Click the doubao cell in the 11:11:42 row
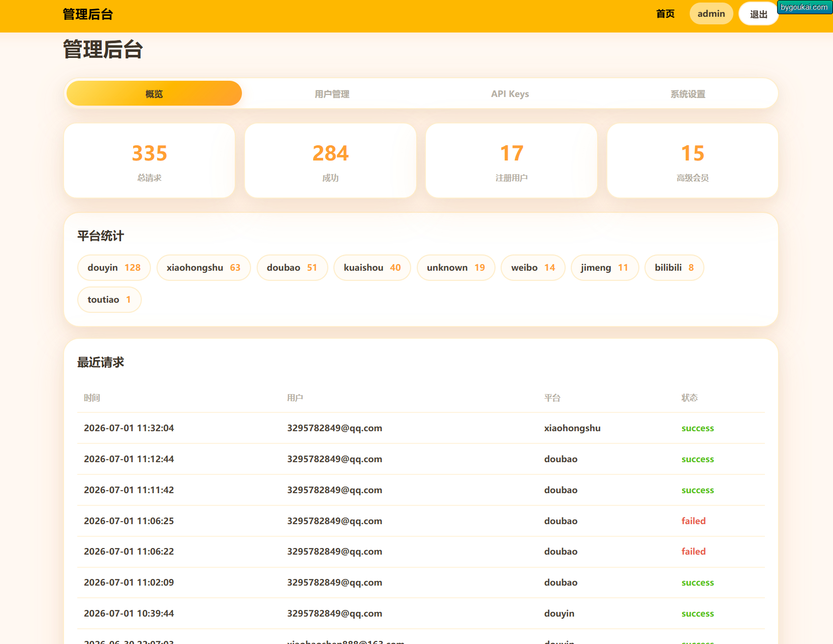Image resolution: width=833 pixels, height=644 pixels. tap(561, 490)
